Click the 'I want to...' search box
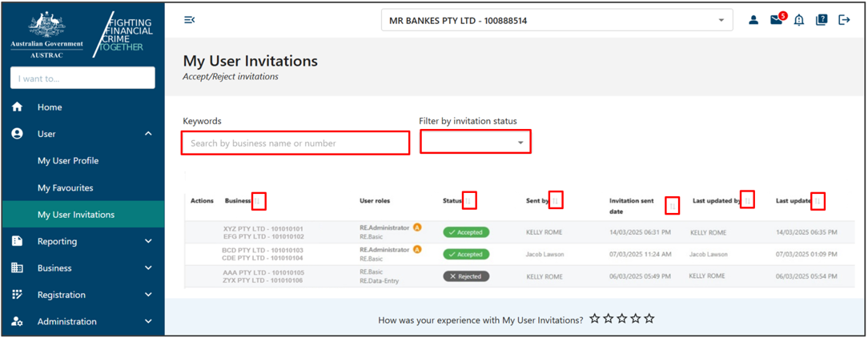The image size is (868, 338). click(82, 78)
